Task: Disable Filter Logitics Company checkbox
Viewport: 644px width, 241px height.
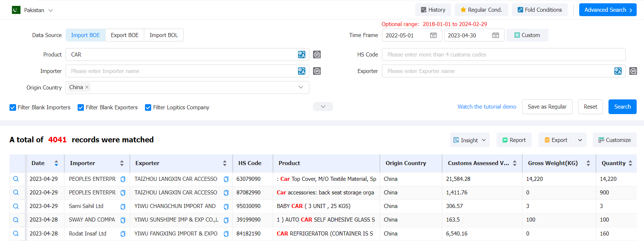Action: [148, 107]
